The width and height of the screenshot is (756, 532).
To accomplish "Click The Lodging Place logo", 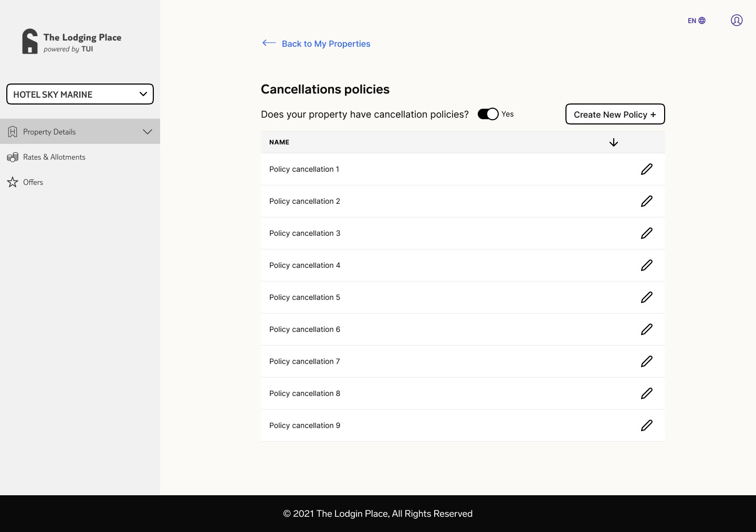I will pyautogui.click(x=71, y=41).
